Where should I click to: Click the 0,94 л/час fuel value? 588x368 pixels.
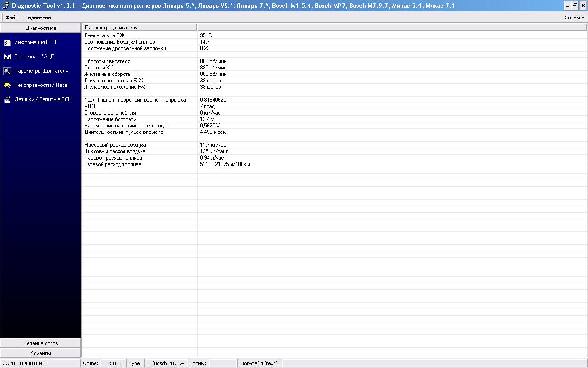[212, 158]
